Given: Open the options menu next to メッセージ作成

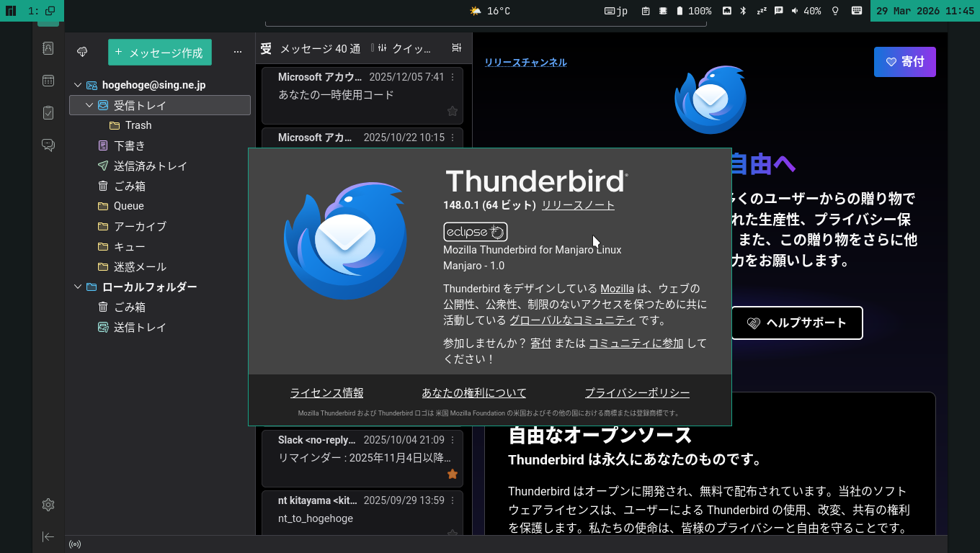Looking at the screenshot, I should click(x=237, y=52).
